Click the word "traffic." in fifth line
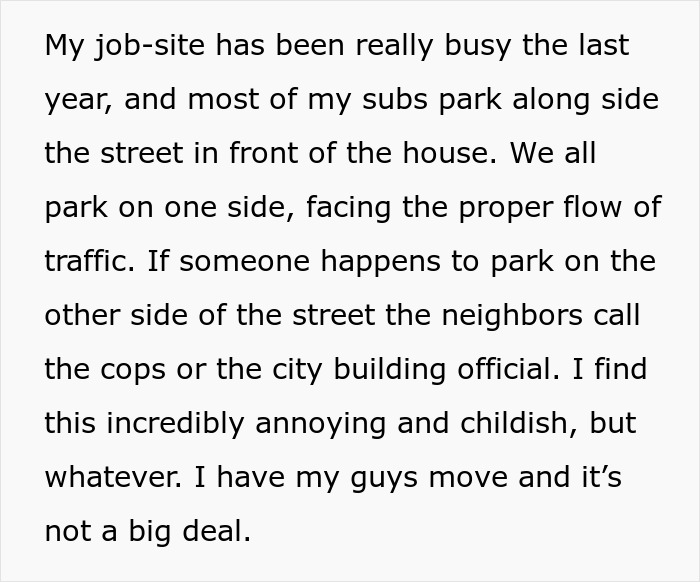Viewport: 700px width, 582px height. (x=89, y=261)
